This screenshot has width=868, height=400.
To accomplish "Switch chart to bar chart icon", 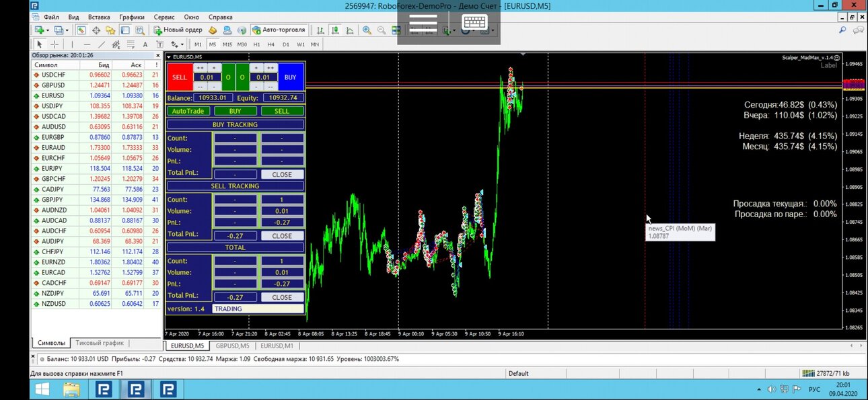I will click(x=320, y=30).
